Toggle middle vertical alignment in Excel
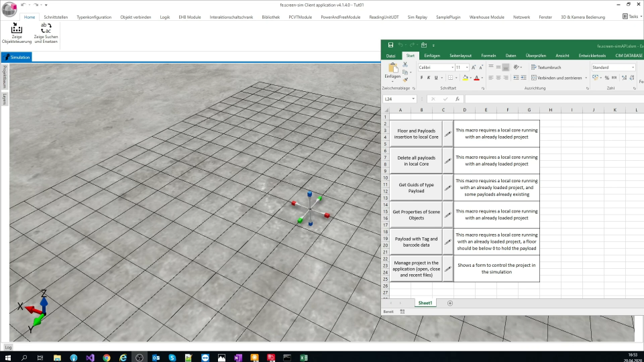Viewport: 644px width, 362px height. pos(498,67)
